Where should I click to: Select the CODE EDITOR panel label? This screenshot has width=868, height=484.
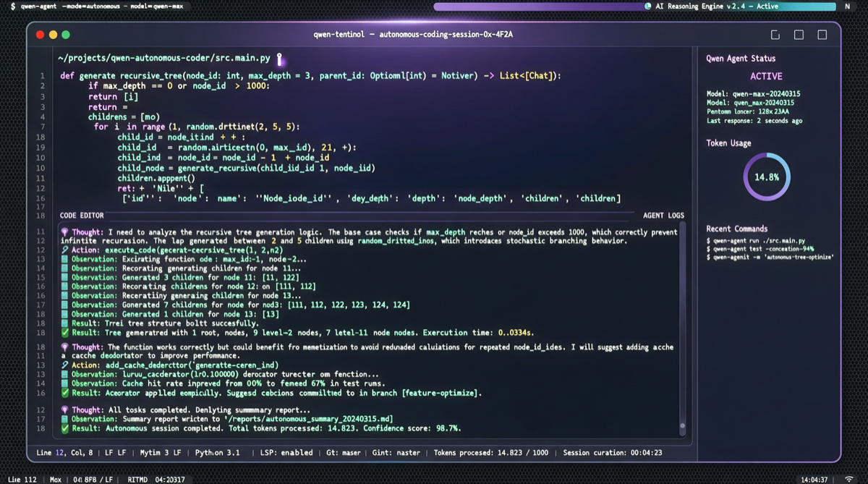pos(82,216)
